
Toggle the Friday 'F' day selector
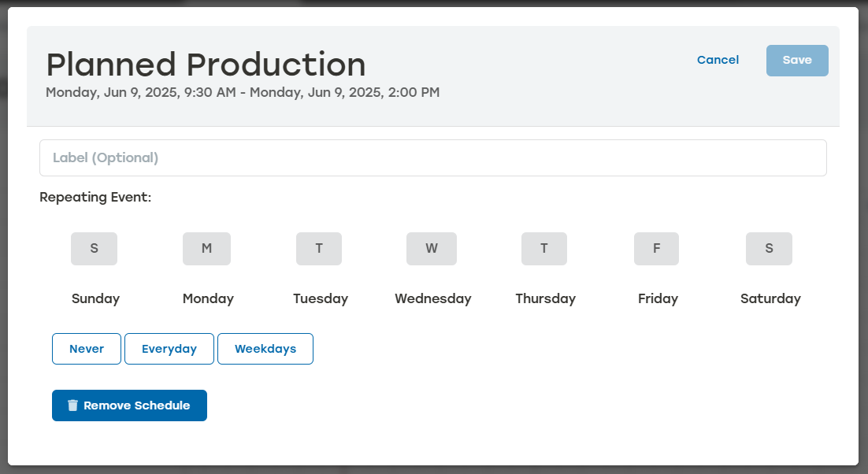pos(656,248)
